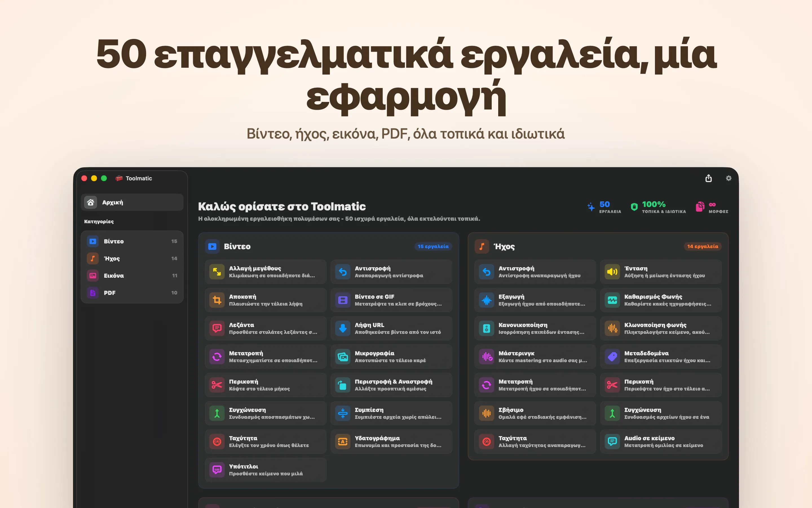Click the Μεταδεδομένα tag icon

point(612,356)
